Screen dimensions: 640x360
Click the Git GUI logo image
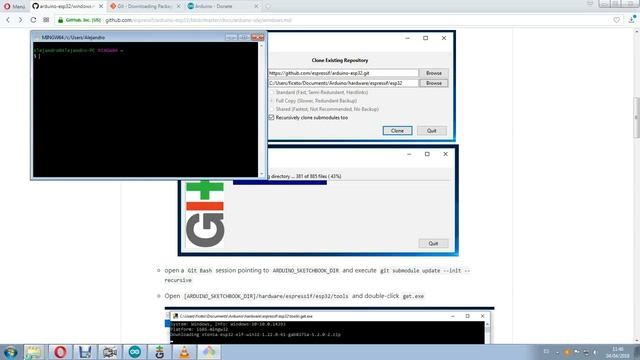(x=205, y=213)
